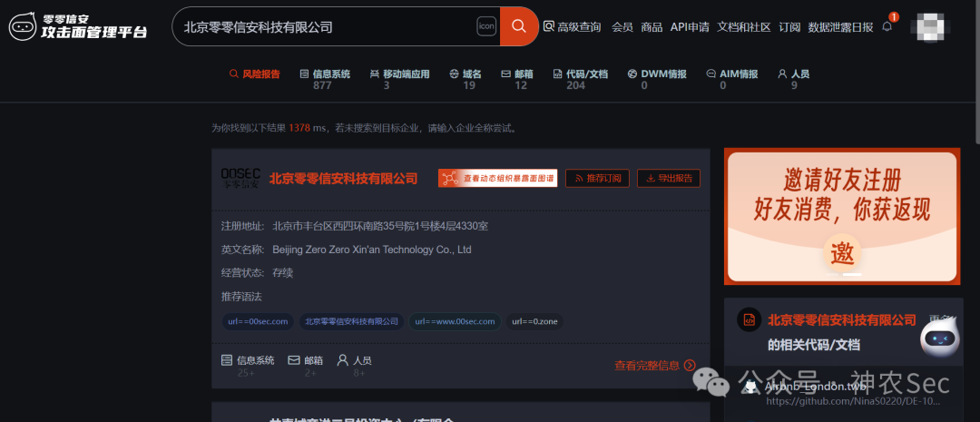Viewport: 980px width, 422px height.
Task: Open 文档和社区 from top navigation
Action: tap(744, 27)
